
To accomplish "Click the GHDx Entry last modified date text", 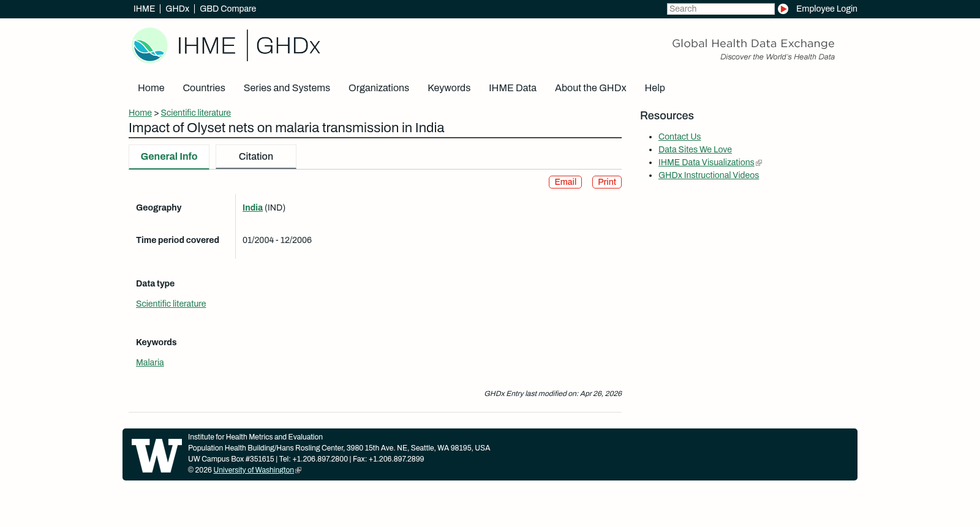I will pyautogui.click(x=552, y=394).
